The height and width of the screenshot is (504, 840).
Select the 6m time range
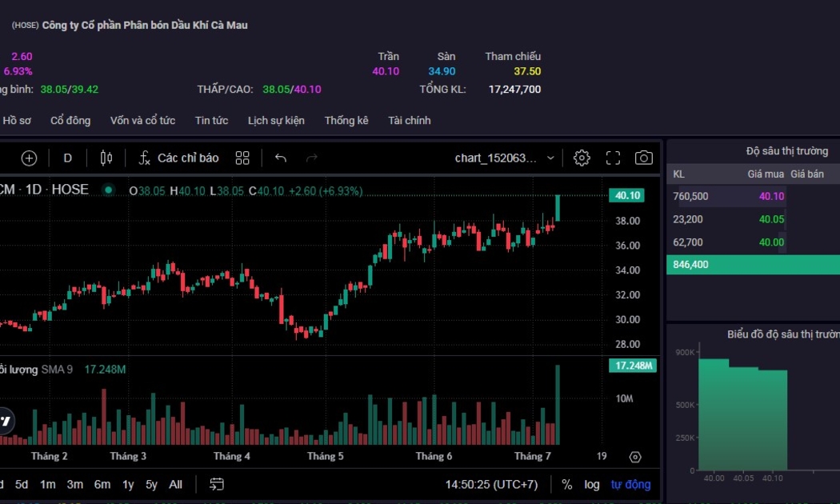pyautogui.click(x=102, y=484)
